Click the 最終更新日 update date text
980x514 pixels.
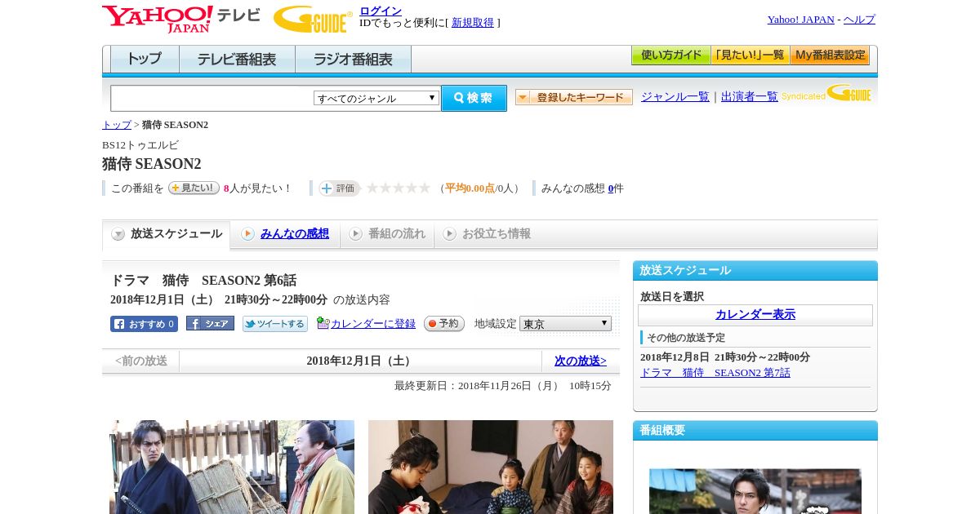click(x=503, y=386)
